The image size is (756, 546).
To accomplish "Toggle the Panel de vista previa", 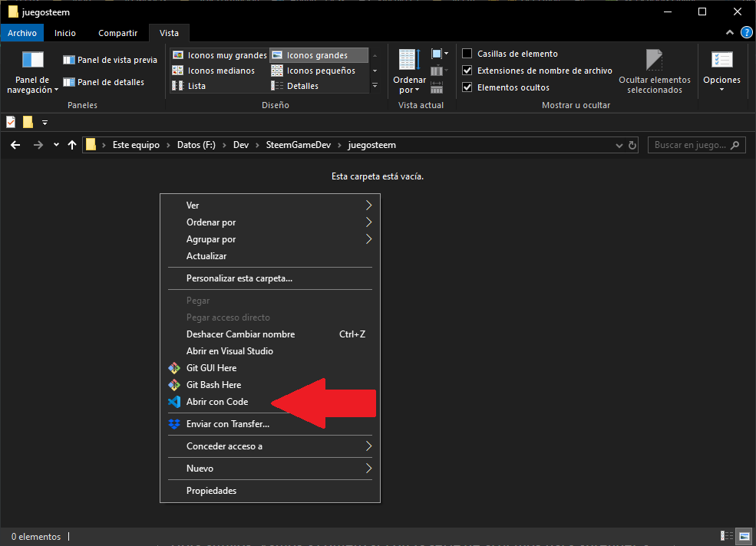I will [x=110, y=60].
